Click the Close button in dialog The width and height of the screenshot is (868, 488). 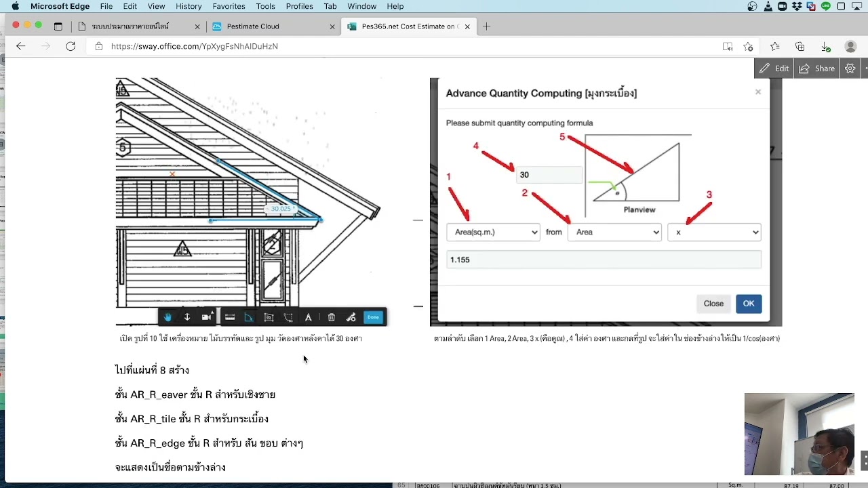[713, 304]
